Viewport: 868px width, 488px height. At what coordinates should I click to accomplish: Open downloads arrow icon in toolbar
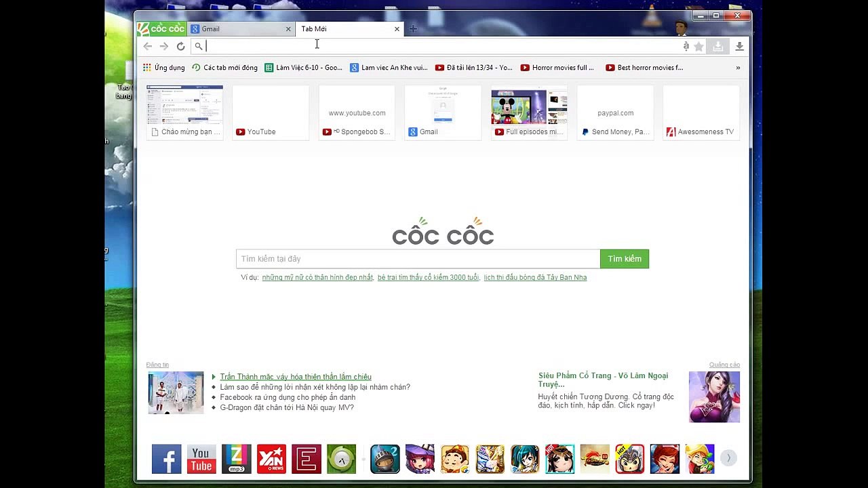[x=739, y=46]
